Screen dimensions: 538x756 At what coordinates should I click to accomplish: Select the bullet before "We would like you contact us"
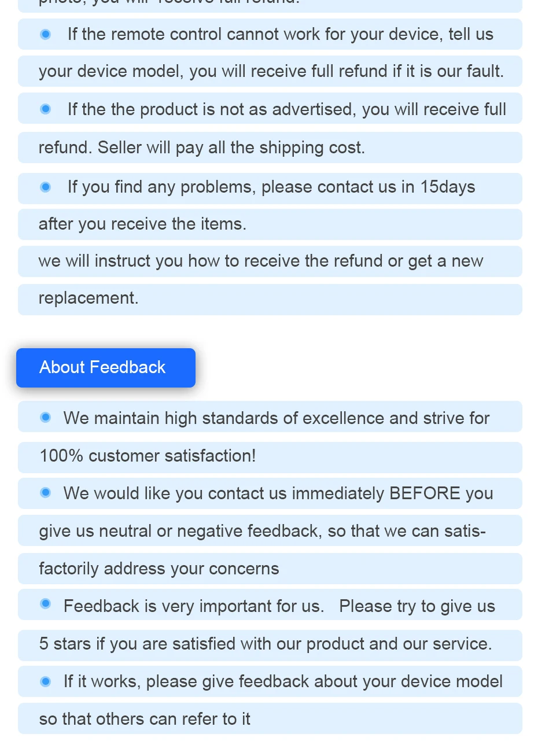click(46, 493)
